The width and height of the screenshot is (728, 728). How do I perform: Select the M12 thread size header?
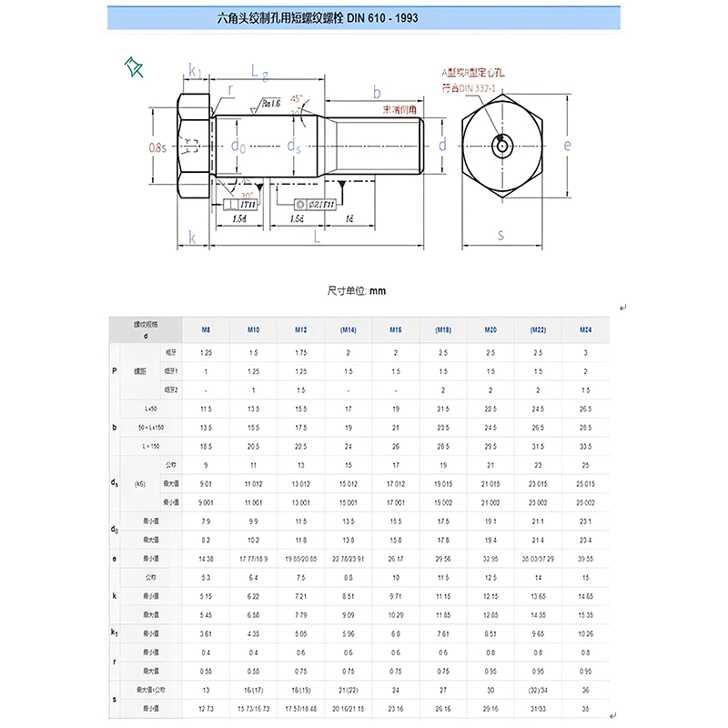300,329
